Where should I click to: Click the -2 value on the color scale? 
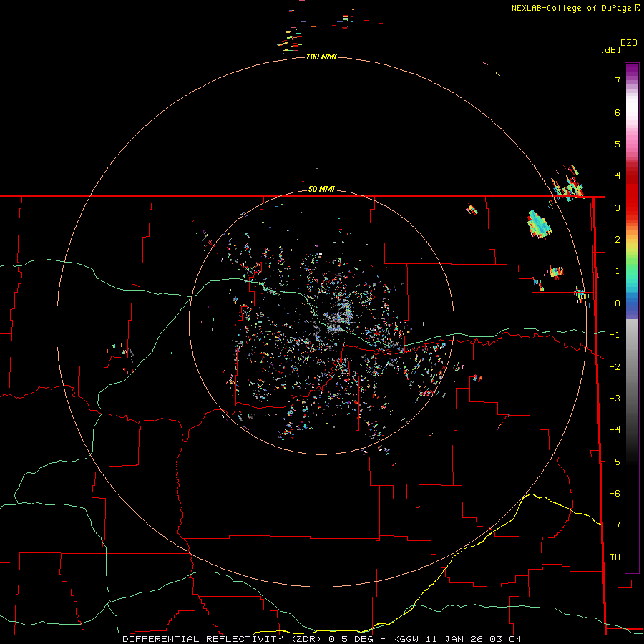tap(615, 367)
